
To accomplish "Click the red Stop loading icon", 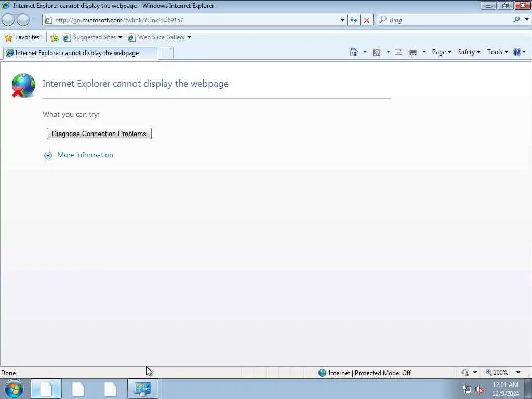I will (366, 20).
